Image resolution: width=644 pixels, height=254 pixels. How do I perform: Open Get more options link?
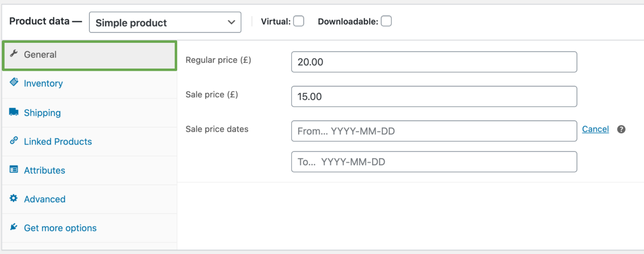[60, 228]
